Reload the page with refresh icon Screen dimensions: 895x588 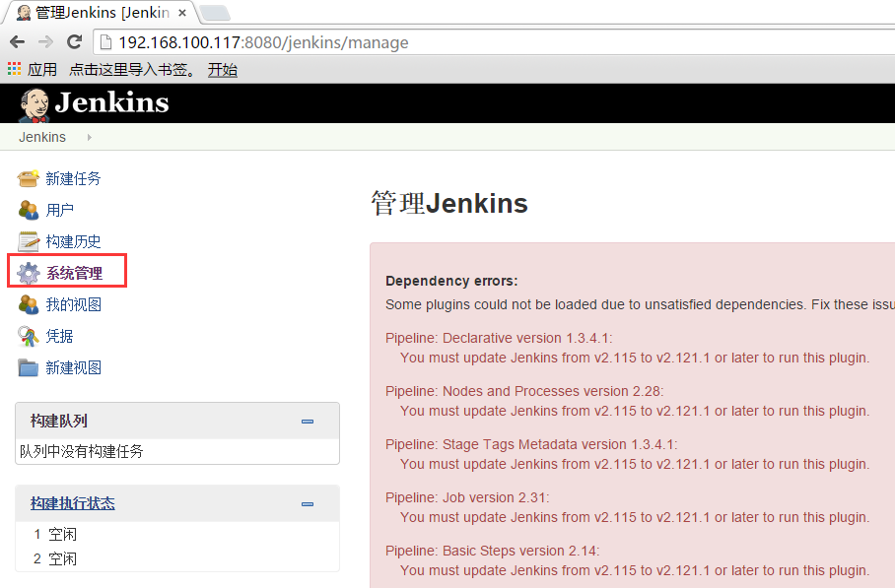click(x=74, y=42)
